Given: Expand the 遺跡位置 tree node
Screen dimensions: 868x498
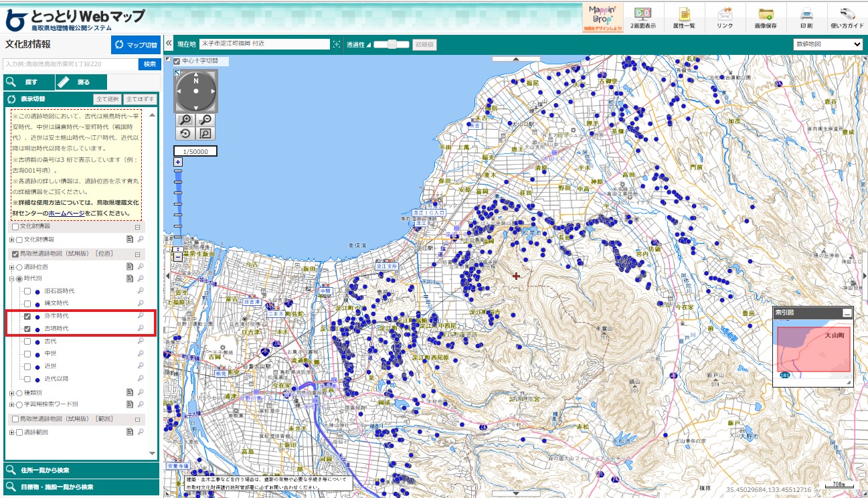Looking at the screenshot, I should click(x=12, y=267).
